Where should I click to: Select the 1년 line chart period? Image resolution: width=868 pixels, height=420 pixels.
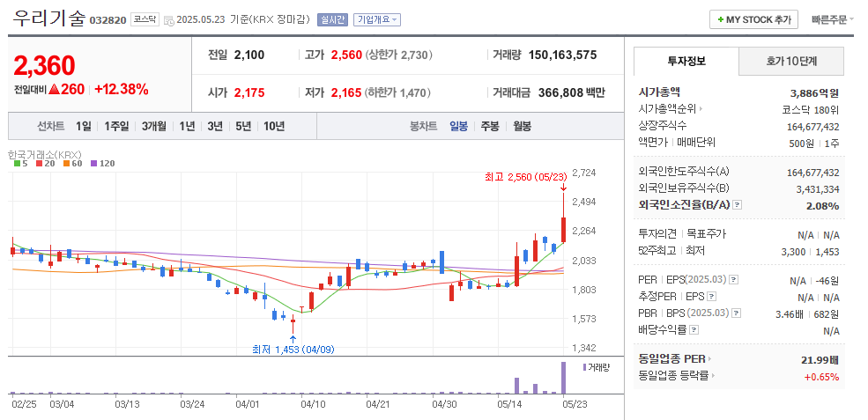[x=187, y=126]
